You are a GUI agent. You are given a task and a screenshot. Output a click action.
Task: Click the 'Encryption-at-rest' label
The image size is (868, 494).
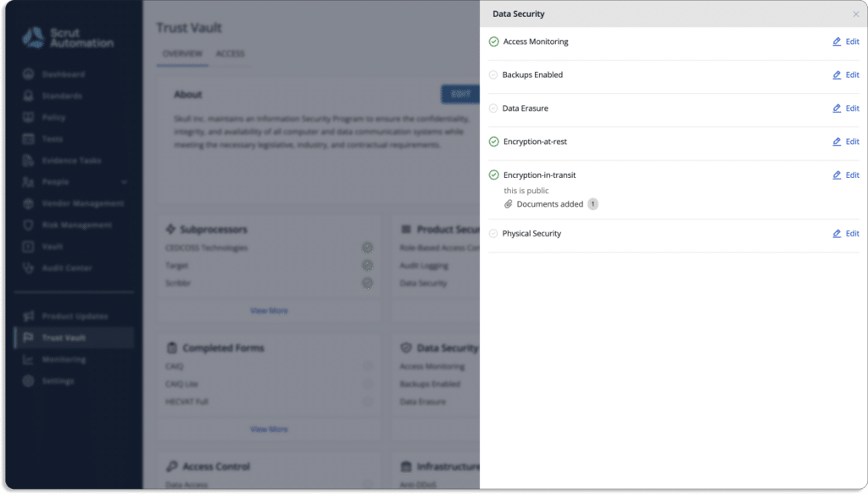(x=535, y=142)
